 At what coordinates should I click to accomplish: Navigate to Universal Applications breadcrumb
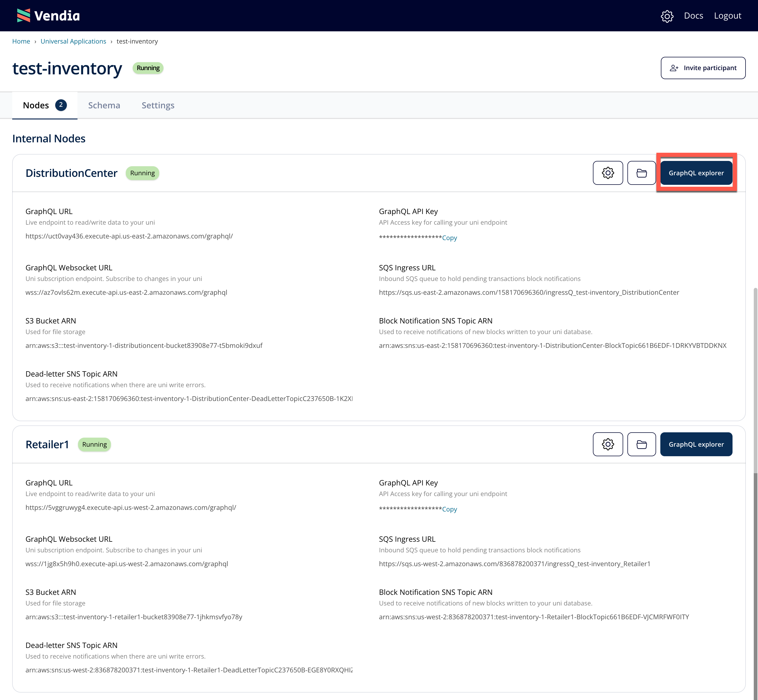(x=73, y=41)
